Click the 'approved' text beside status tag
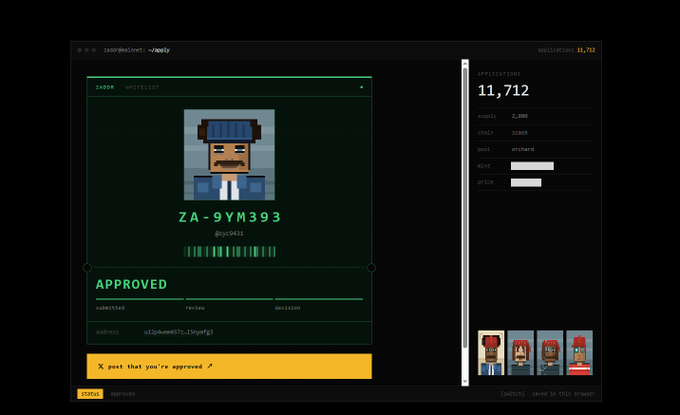 coord(123,394)
